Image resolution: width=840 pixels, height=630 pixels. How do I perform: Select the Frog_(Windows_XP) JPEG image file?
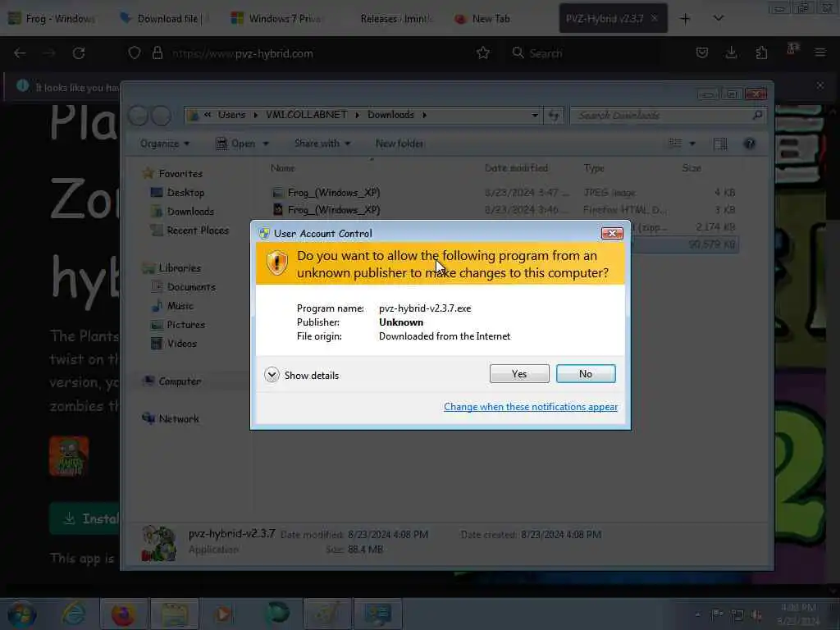click(504, 192)
